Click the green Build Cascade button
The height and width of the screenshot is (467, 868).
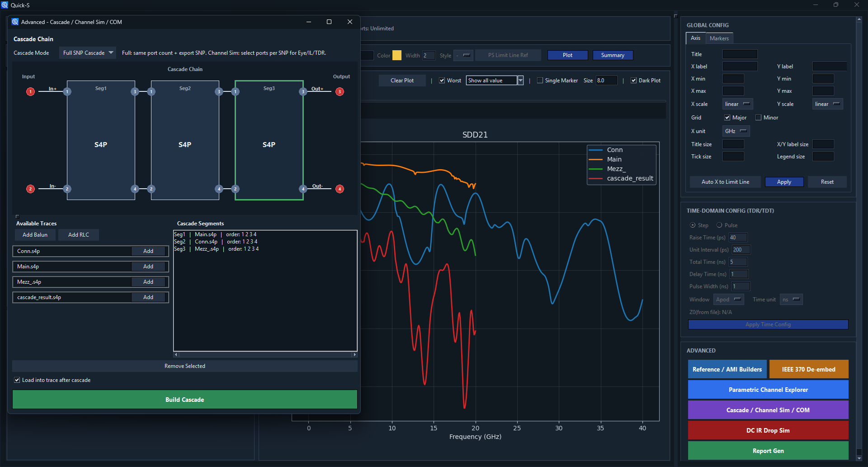coord(184,400)
